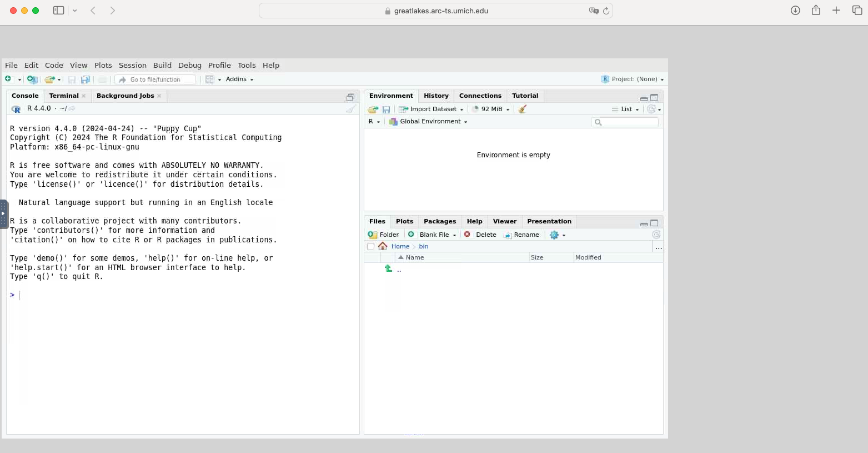This screenshot has width=868, height=453.
Task: Click the Load workspace folder icon
Action: click(373, 109)
